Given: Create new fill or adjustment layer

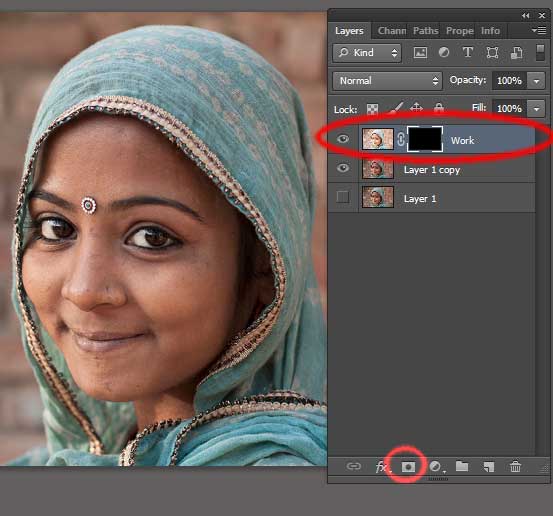Looking at the screenshot, I should (x=437, y=467).
